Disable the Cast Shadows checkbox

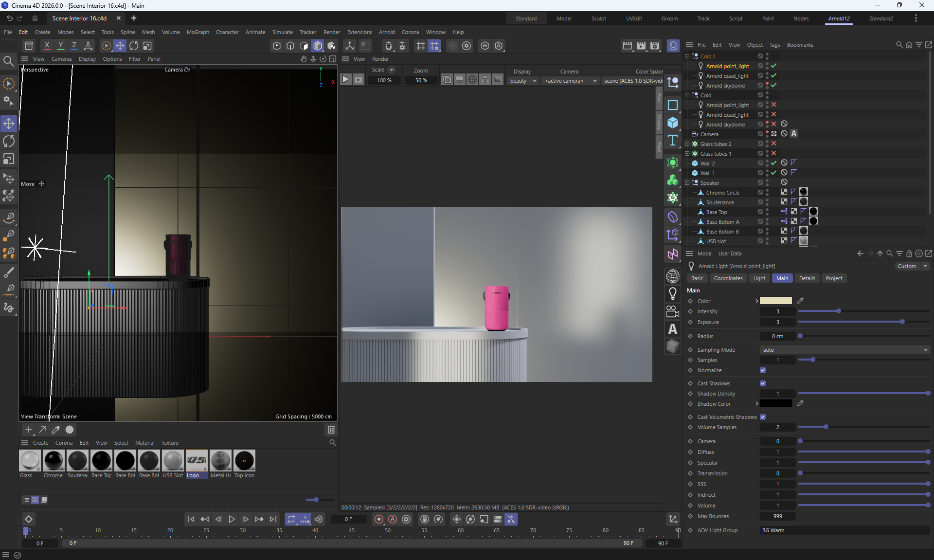tap(763, 383)
